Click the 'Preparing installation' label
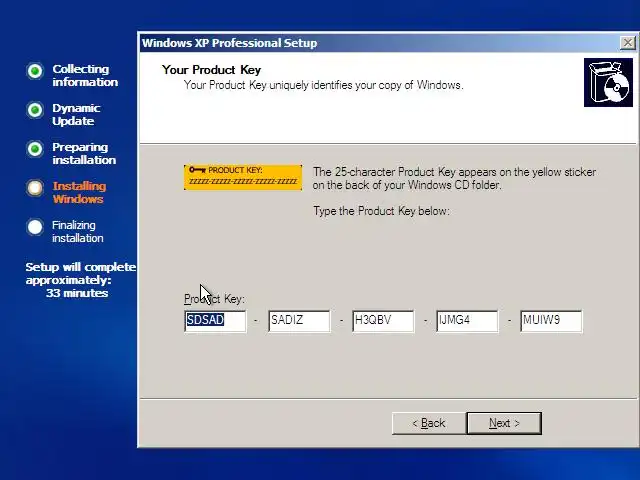Viewport: 640px width, 480px height. (x=84, y=153)
